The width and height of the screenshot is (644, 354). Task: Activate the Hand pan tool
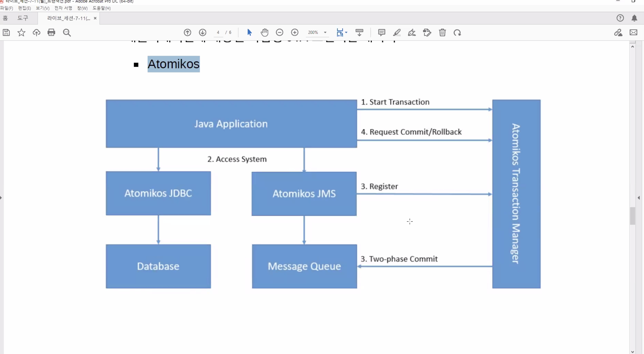tap(264, 32)
